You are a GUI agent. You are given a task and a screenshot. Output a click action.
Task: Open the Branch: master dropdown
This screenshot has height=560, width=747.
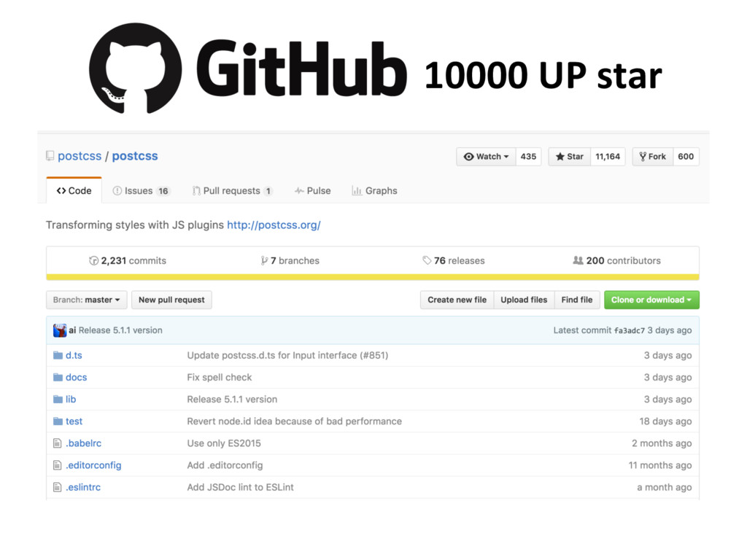[86, 300]
